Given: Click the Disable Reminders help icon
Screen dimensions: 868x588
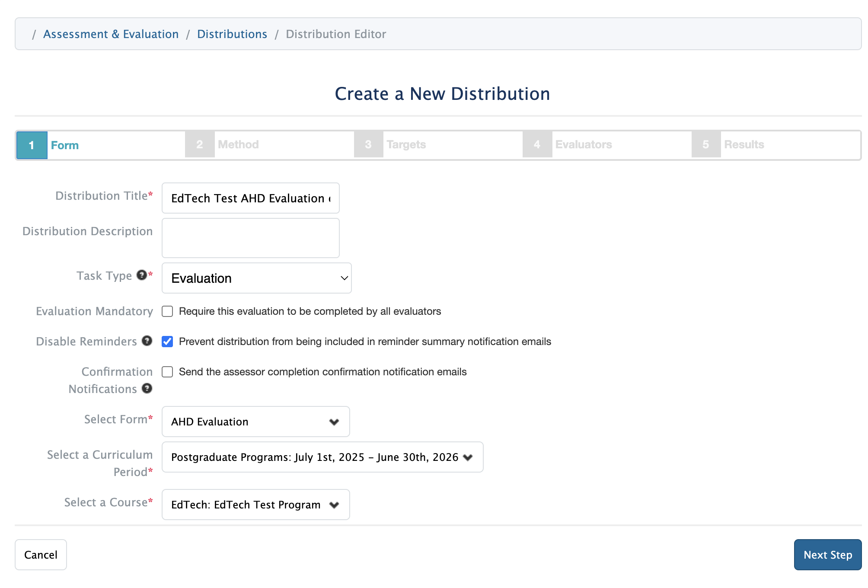Looking at the screenshot, I should click(x=147, y=341).
